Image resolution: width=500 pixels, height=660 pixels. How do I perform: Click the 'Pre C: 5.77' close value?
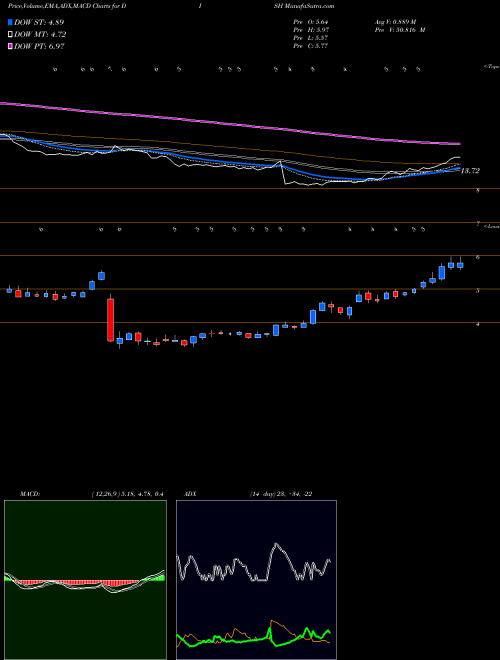(311, 46)
